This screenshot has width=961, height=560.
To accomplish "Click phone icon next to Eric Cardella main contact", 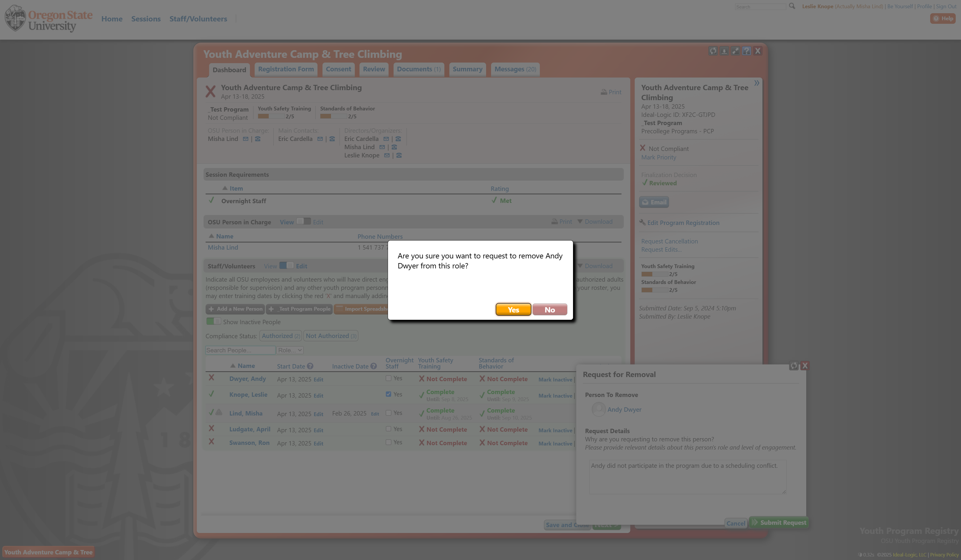I will coord(332,139).
